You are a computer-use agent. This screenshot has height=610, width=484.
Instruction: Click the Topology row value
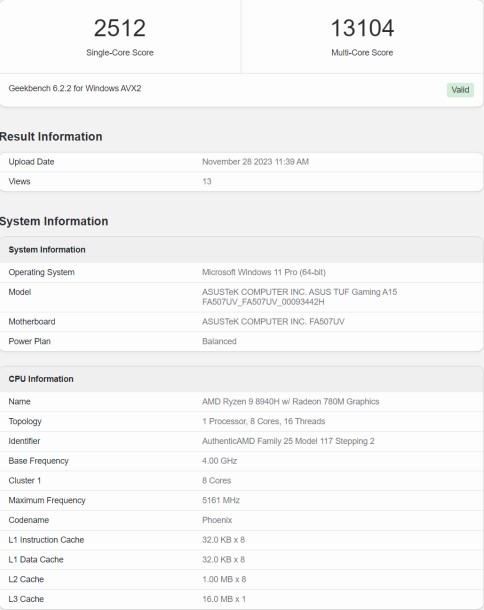pyautogui.click(x=263, y=421)
